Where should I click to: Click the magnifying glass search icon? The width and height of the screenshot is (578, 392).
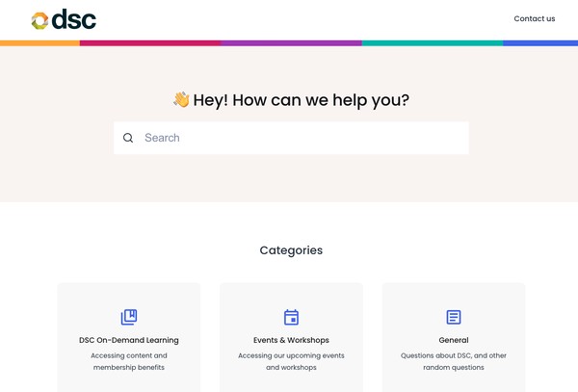click(128, 138)
